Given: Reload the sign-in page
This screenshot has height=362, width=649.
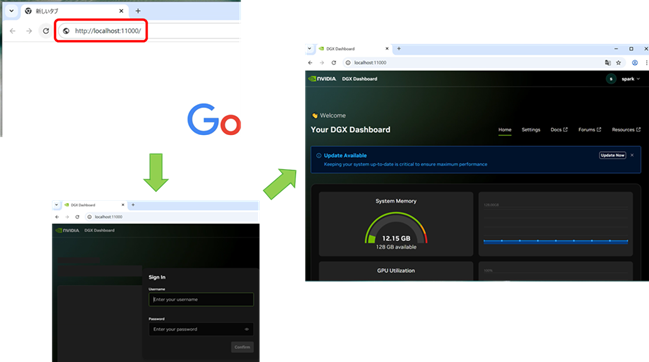Looking at the screenshot, I should 77,217.
